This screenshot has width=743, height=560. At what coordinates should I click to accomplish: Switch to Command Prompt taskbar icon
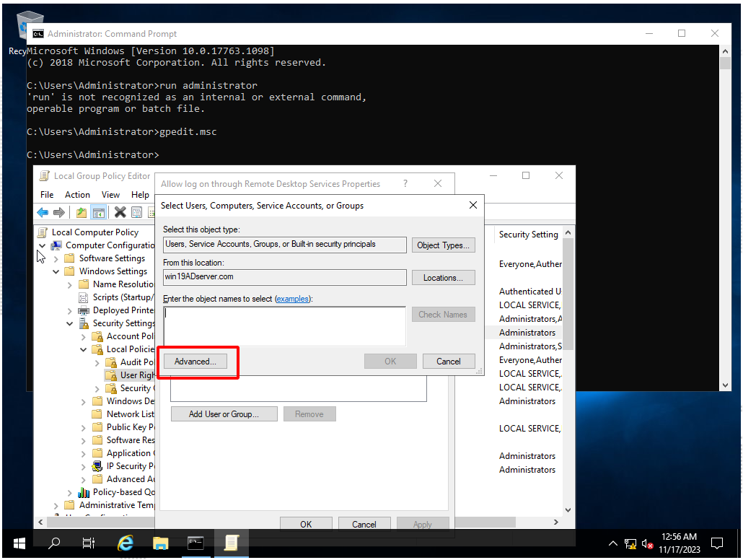coord(195,543)
